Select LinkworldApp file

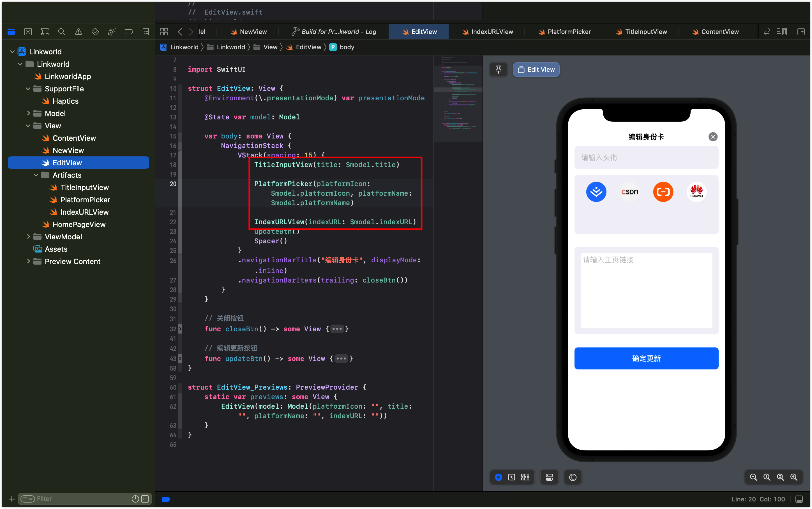[x=68, y=77]
